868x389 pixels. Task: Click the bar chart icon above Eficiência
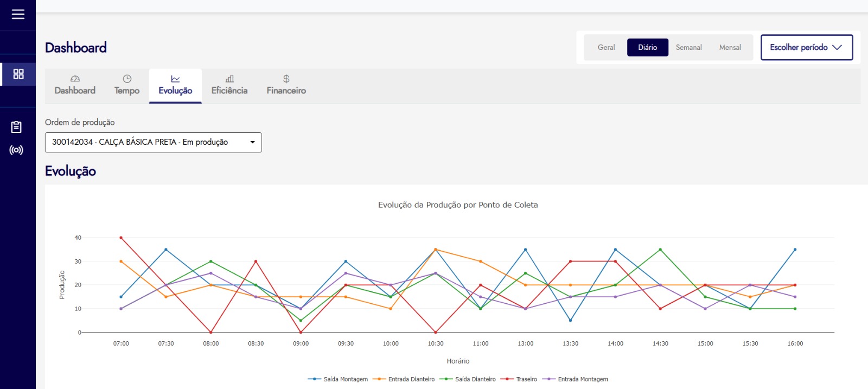229,79
